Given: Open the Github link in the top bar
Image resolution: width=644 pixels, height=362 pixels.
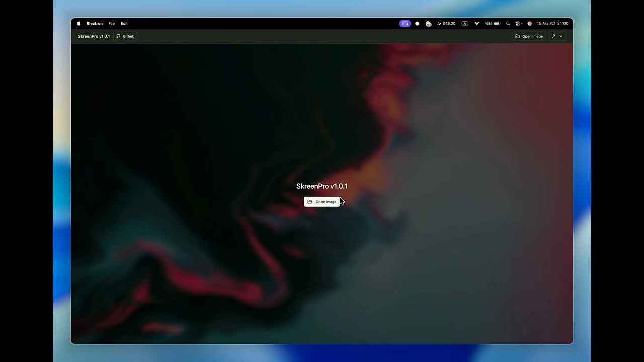Looking at the screenshot, I should (x=126, y=36).
